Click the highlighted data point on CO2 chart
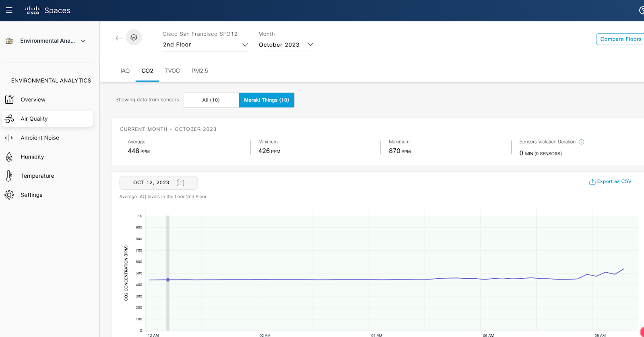 (x=168, y=280)
